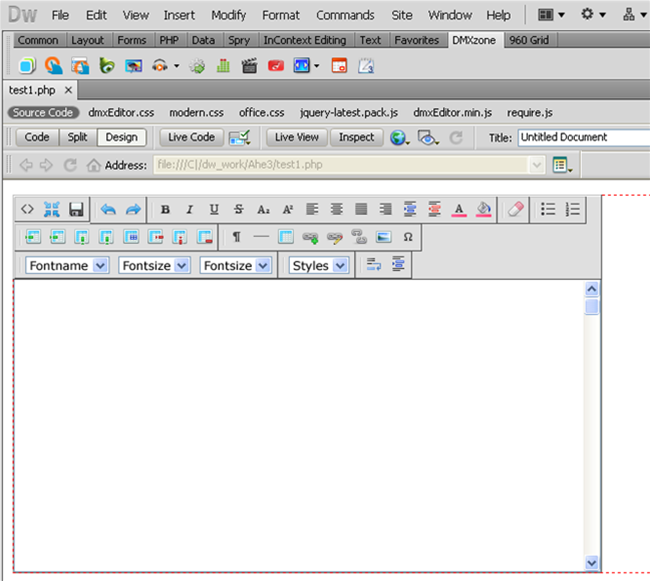Viewport: 650px width, 581px height.
Task: Toggle paragraph marks display
Action: click(237, 237)
